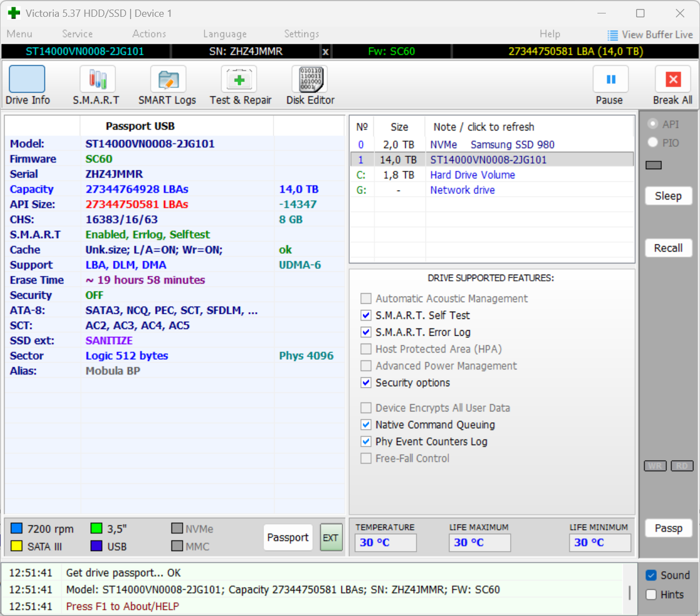Open the Settings menu
The image size is (700, 616).
[302, 34]
